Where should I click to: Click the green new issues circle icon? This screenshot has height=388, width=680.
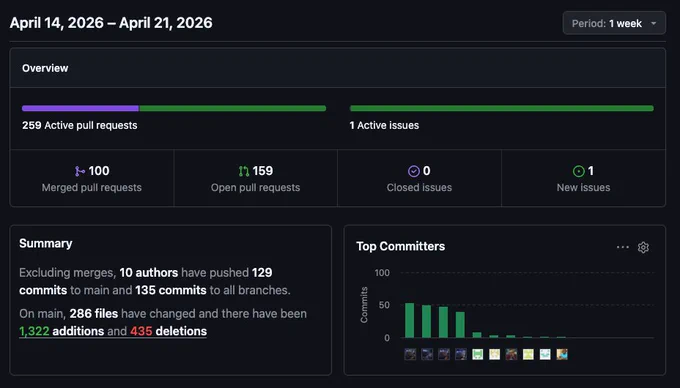click(579, 171)
